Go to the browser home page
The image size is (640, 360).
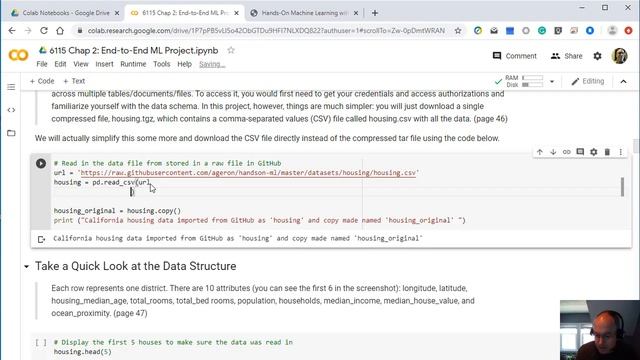point(60,31)
